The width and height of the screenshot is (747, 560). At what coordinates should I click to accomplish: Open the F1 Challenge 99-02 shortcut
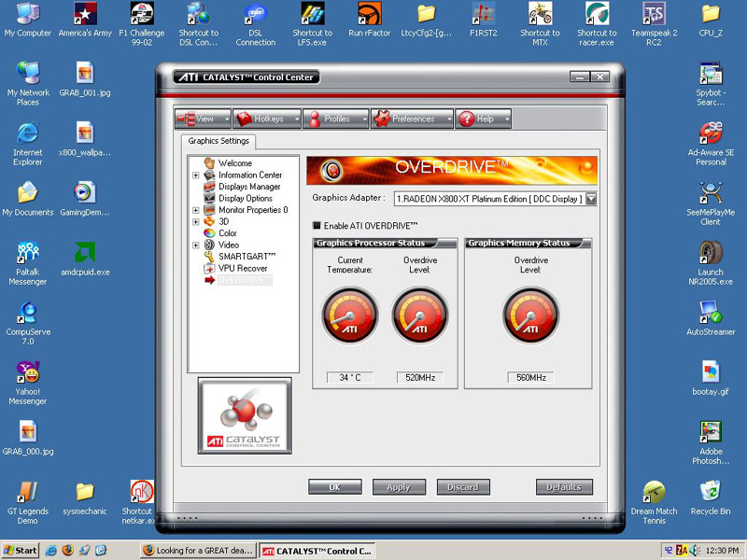[x=142, y=23]
